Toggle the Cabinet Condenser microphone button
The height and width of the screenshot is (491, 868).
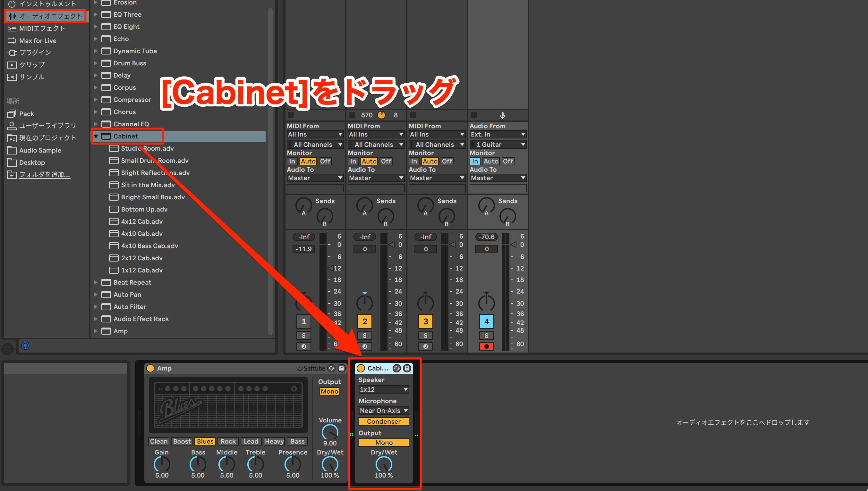click(x=384, y=421)
